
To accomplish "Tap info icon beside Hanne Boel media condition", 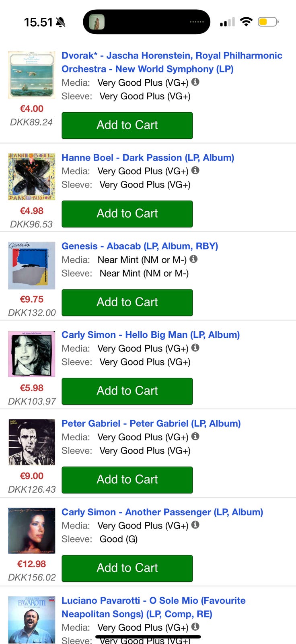I will [x=195, y=171].
